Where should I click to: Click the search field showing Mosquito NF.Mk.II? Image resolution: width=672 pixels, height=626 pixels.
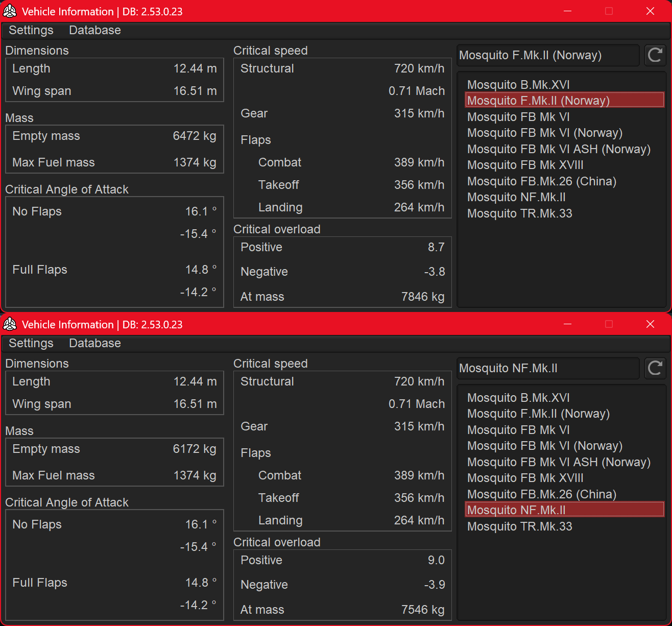point(548,368)
